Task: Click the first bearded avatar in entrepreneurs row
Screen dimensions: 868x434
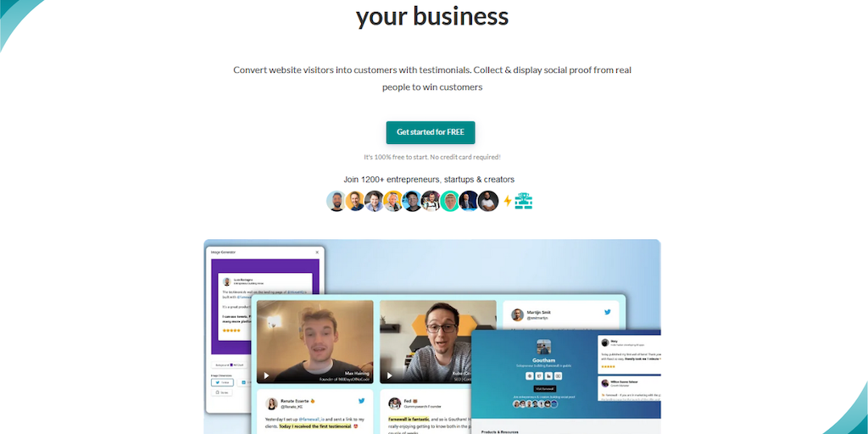Action: 336,201
